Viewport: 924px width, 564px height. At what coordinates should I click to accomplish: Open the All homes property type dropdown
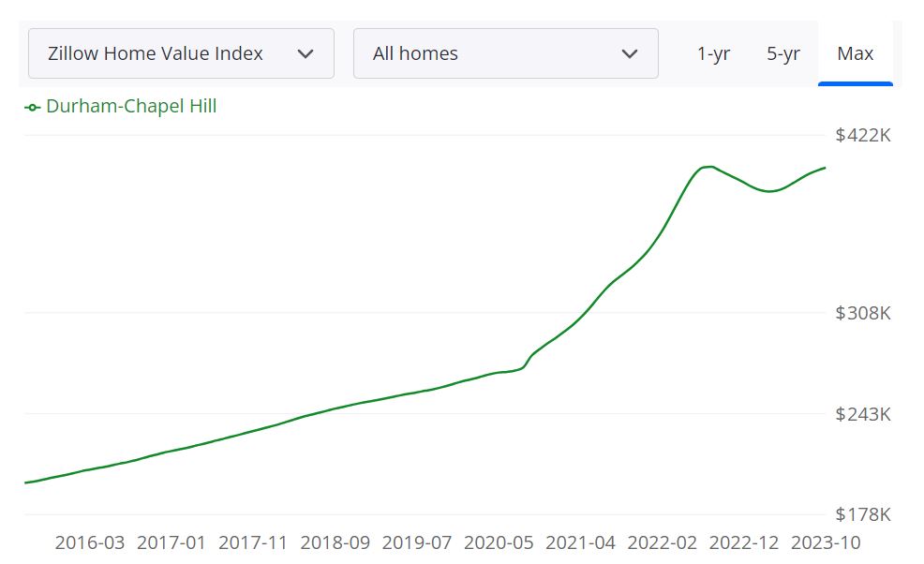click(506, 53)
